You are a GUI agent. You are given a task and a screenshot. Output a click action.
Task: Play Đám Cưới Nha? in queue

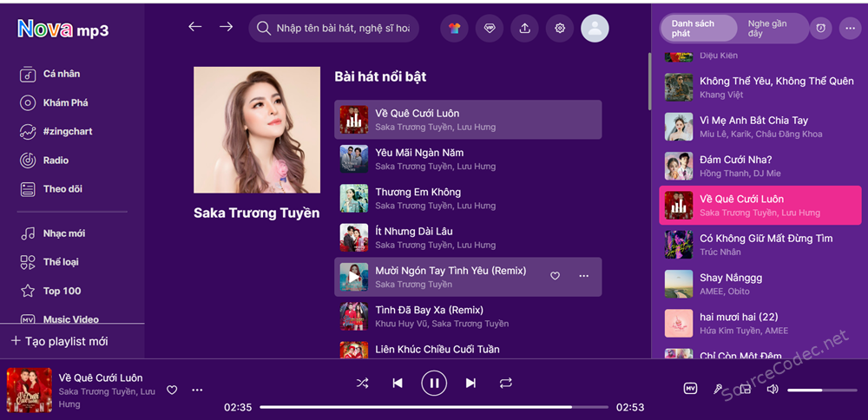(760, 166)
